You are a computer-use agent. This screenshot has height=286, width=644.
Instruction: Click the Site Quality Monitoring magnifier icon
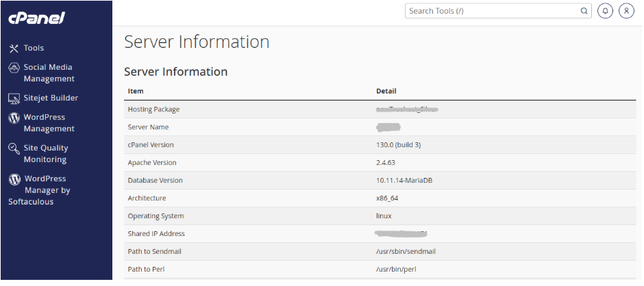14,148
